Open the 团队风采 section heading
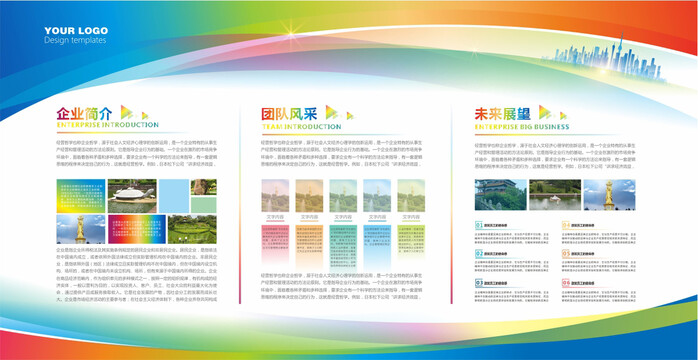 coord(289,114)
